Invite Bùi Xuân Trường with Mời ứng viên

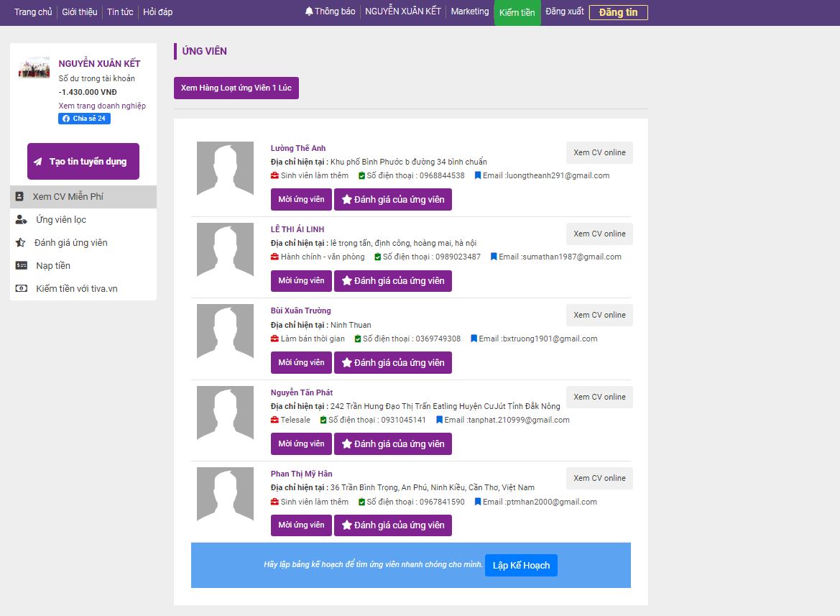pos(301,362)
